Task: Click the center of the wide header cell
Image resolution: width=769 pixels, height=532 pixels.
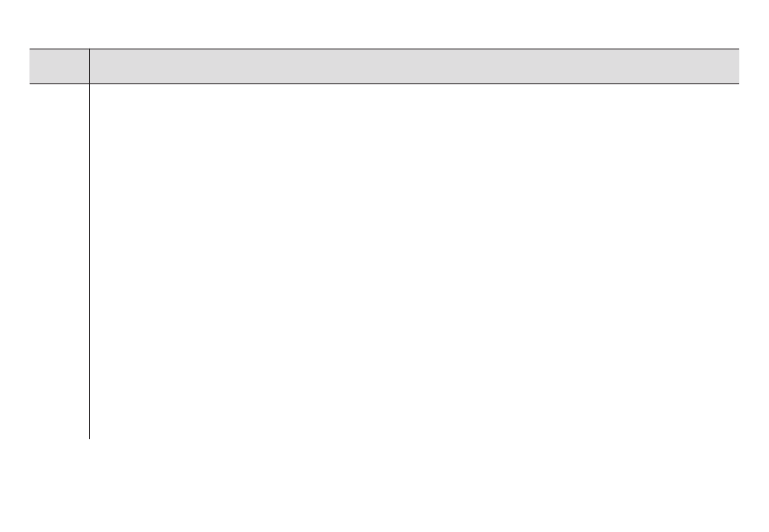Action: [x=414, y=66]
